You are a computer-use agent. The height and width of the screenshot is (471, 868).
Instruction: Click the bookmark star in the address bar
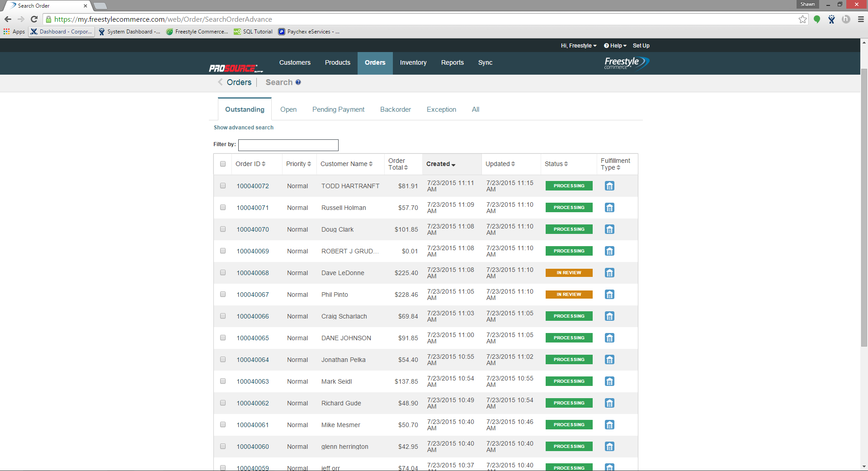[803, 19]
